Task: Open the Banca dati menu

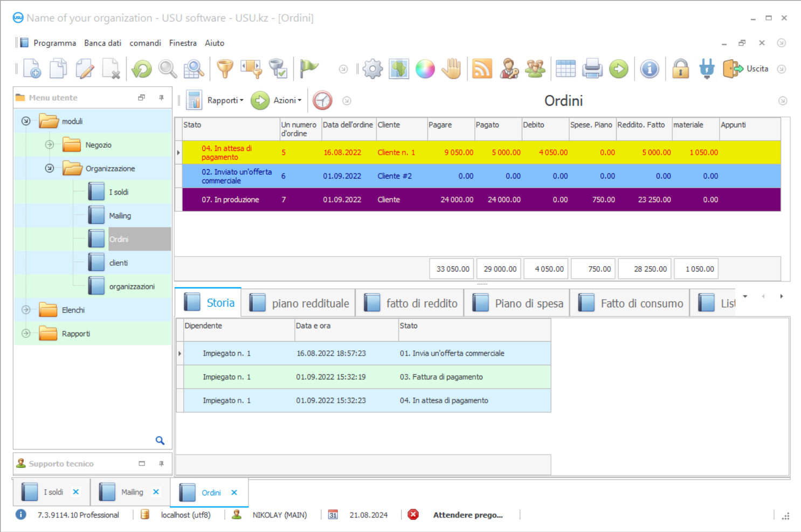Action: (x=102, y=43)
